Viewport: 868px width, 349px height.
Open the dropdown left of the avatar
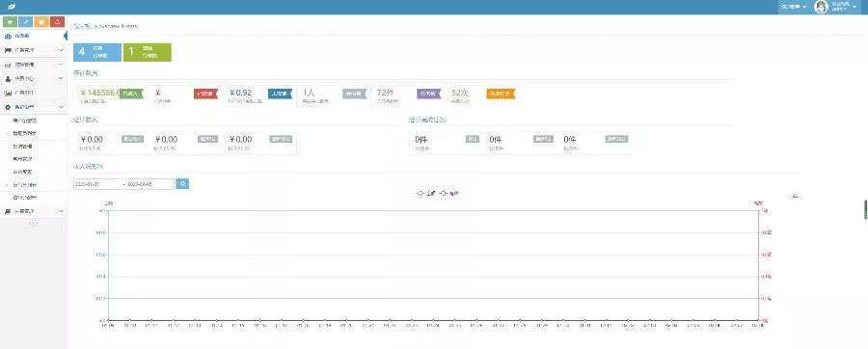pos(794,7)
